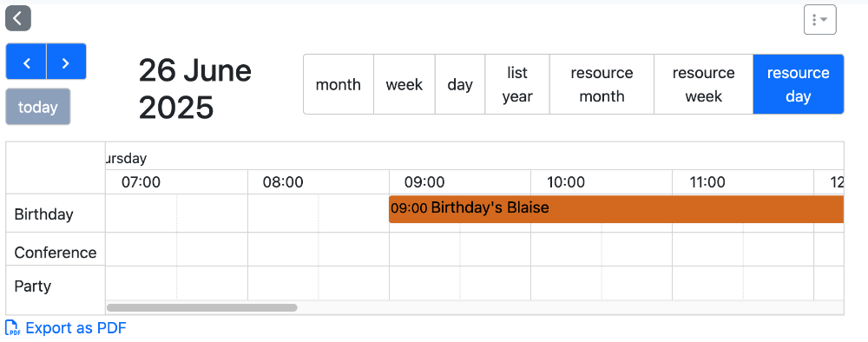Open the Birthday's Blaise event
This screenshot has width=868, height=342.
coord(616,208)
